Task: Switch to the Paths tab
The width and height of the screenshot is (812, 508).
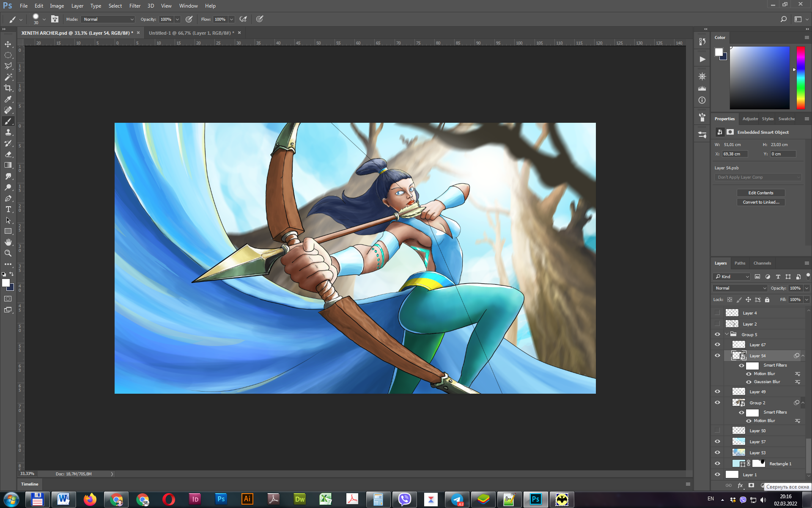Action: point(740,263)
